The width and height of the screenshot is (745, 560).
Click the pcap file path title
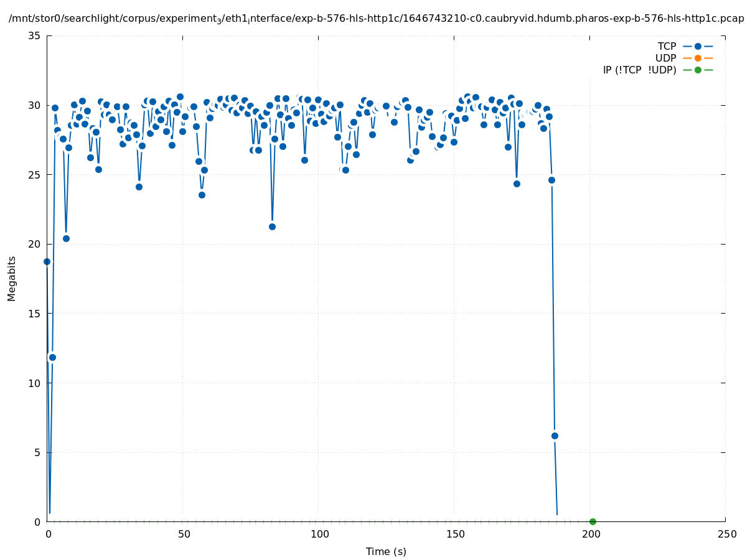[x=376, y=19]
